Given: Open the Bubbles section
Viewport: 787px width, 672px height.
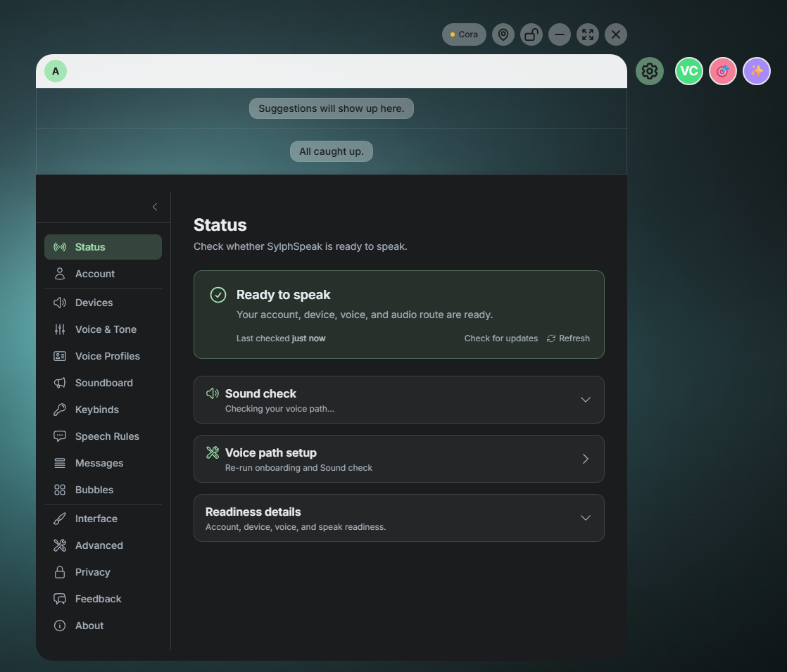Looking at the screenshot, I should coord(103,490).
